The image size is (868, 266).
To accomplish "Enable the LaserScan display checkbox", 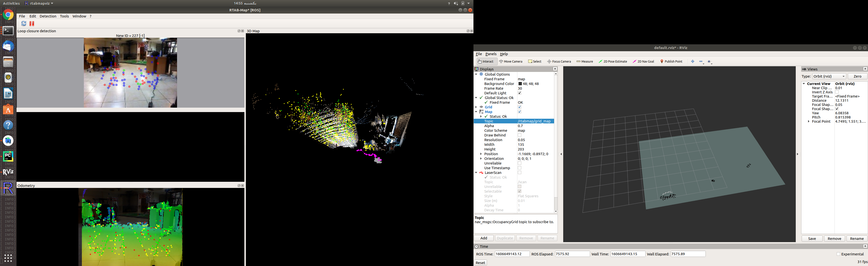I will click(520, 173).
